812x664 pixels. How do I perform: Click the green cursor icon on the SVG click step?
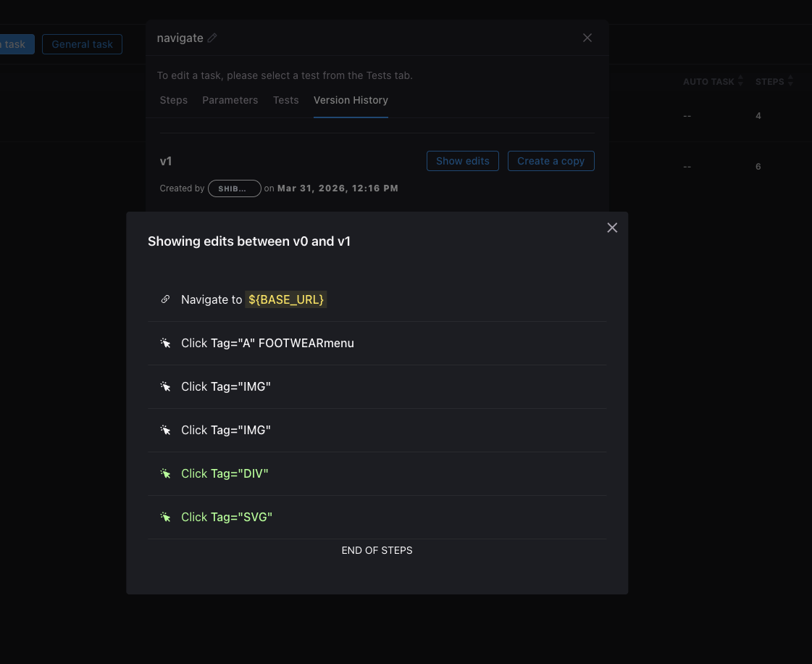pos(165,517)
